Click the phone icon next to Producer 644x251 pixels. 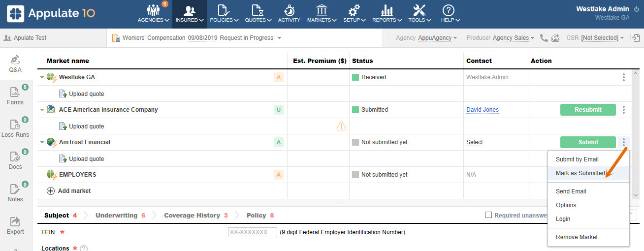click(x=544, y=38)
